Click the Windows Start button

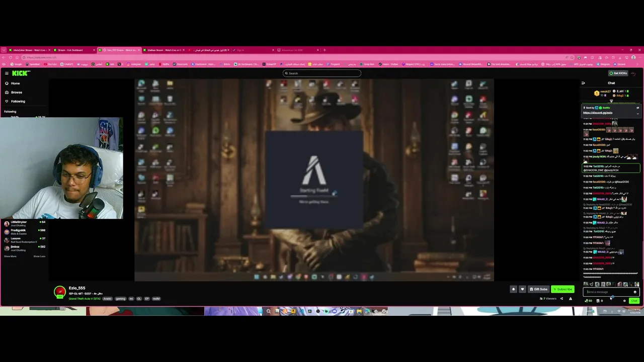click(x=262, y=311)
